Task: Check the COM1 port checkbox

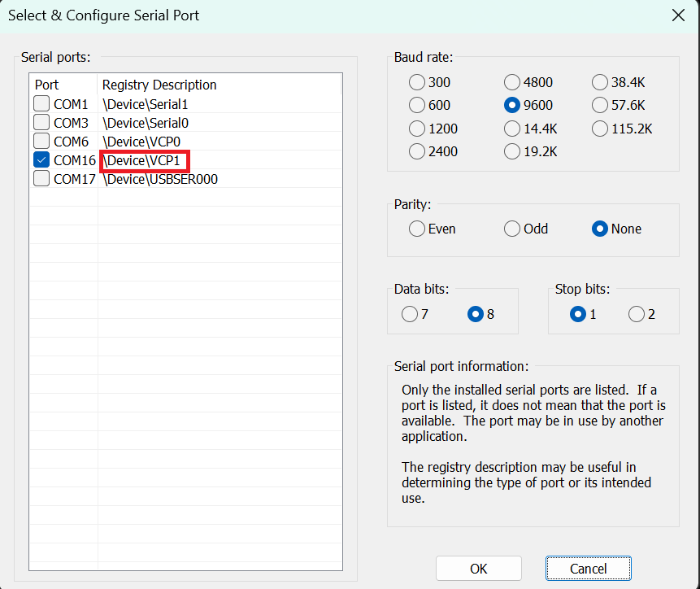Action: (41, 104)
